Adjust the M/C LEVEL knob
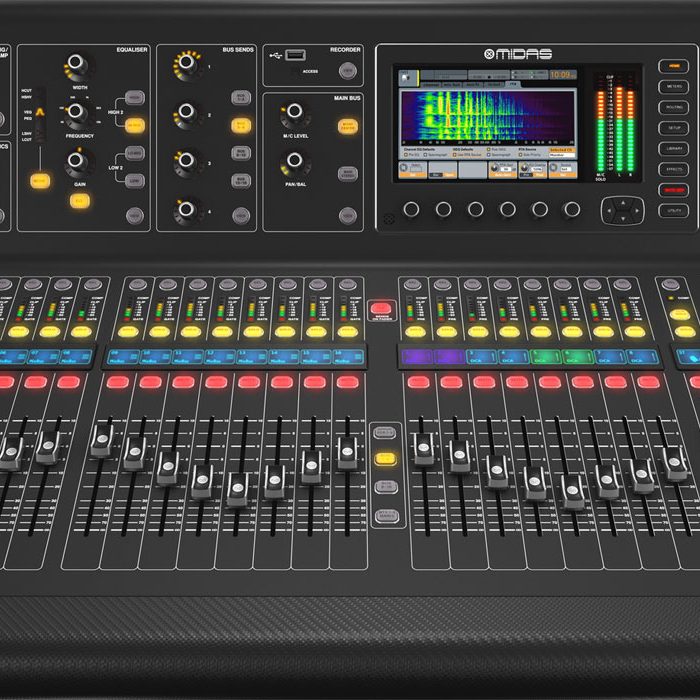The image size is (700, 700). click(x=295, y=112)
